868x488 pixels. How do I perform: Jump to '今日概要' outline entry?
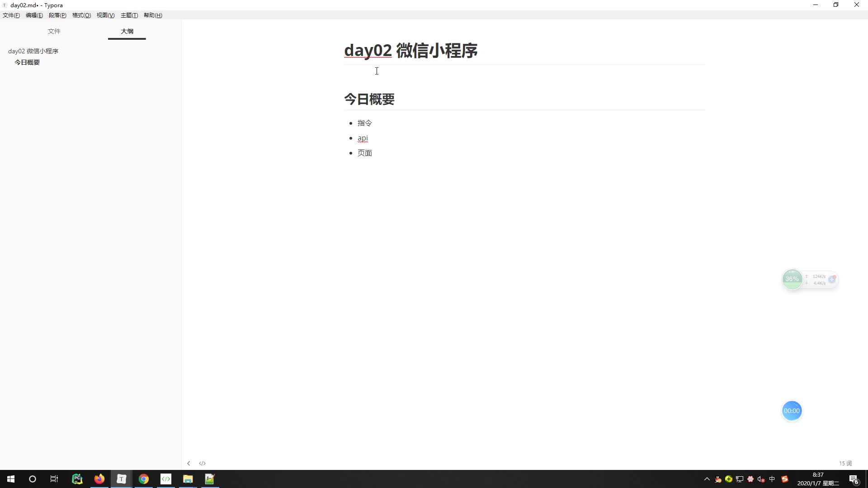click(x=27, y=62)
